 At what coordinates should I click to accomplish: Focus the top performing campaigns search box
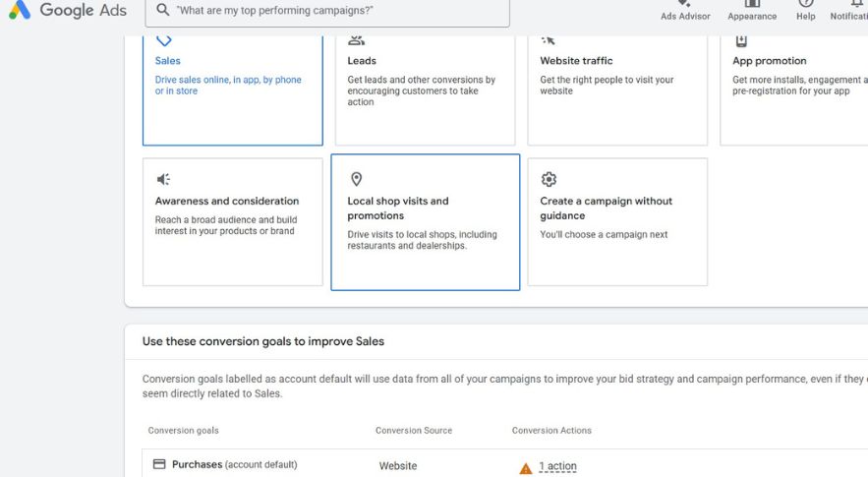coord(327,11)
